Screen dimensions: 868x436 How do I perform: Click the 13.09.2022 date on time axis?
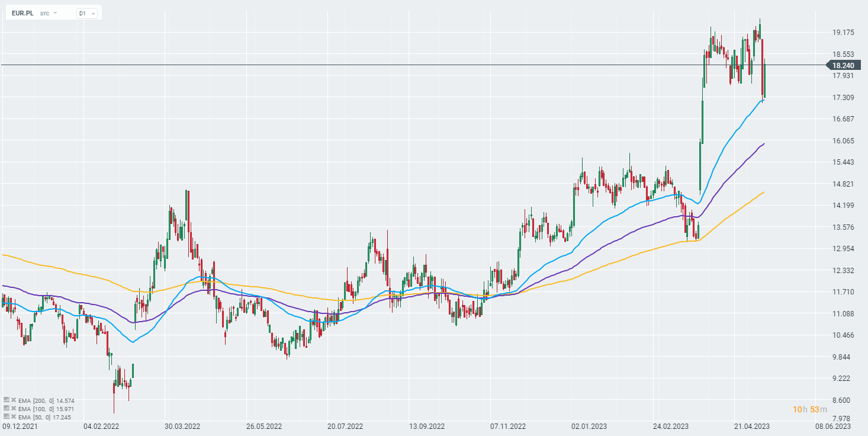click(427, 426)
